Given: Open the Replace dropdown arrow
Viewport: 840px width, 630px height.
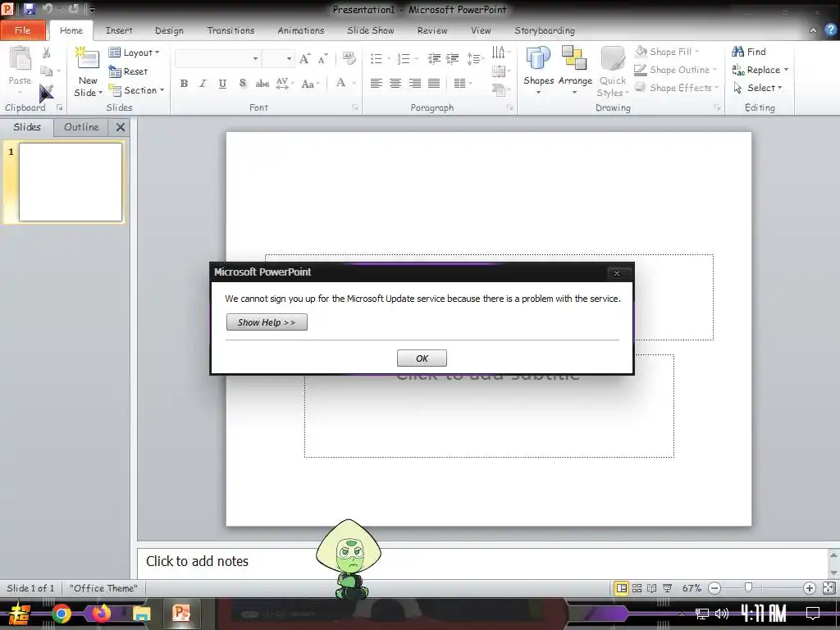Looking at the screenshot, I should click(x=786, y=70).
